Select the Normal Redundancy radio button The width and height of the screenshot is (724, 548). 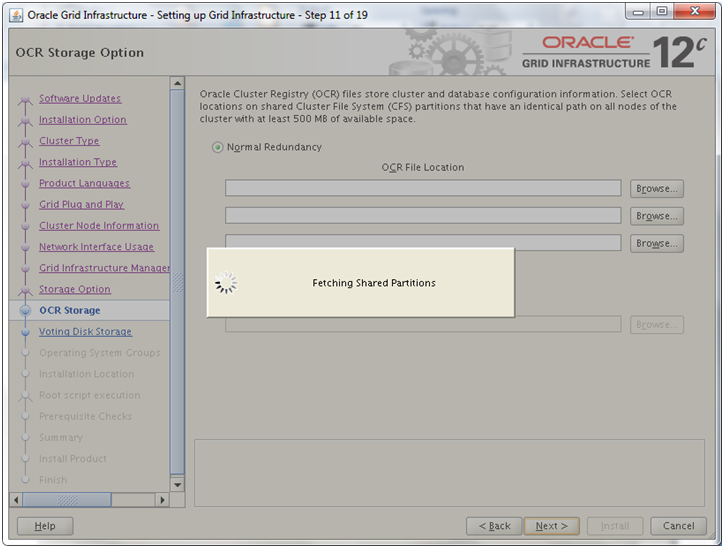(217, 147)
